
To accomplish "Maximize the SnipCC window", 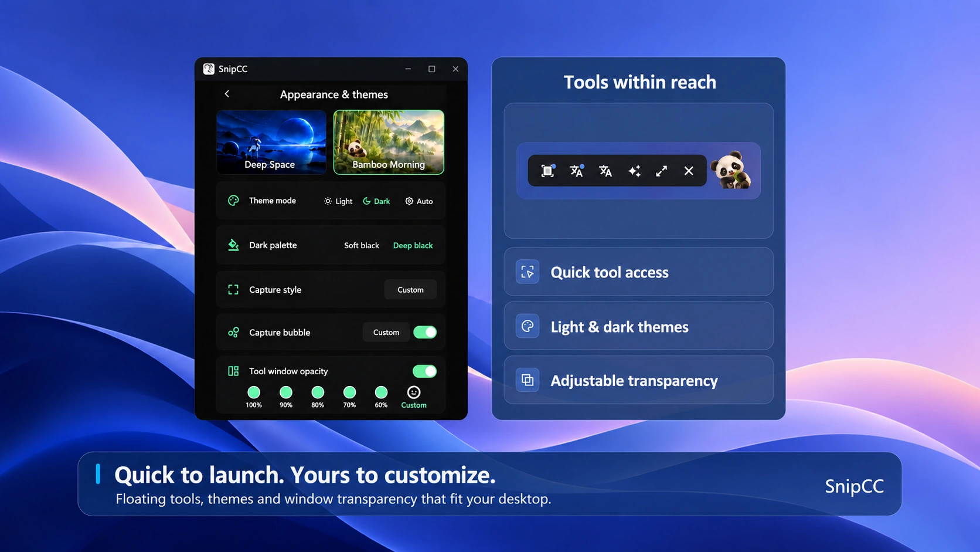I will click(x=432, y=69).
